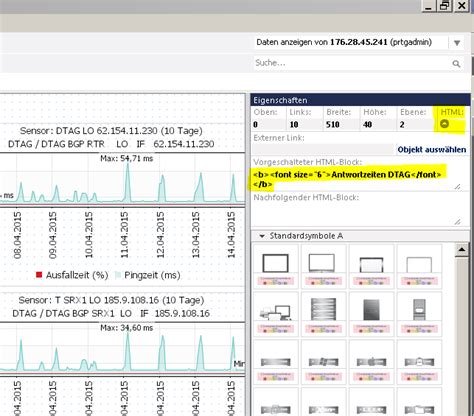Edit the Links value field
Viewport: 474px width, 416px height.
click(305, 124)
